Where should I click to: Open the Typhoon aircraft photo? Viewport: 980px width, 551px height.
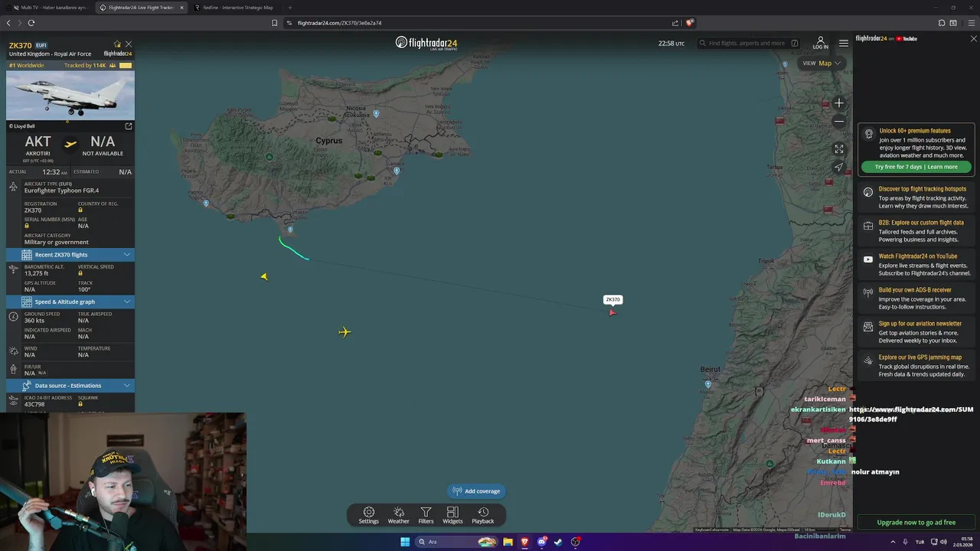(x=70, y=96)
